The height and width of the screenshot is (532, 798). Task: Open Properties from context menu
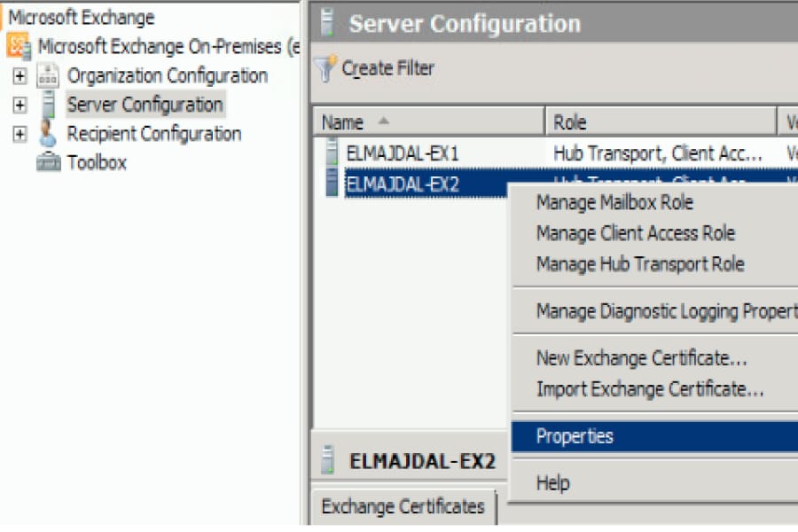[654, 436]
